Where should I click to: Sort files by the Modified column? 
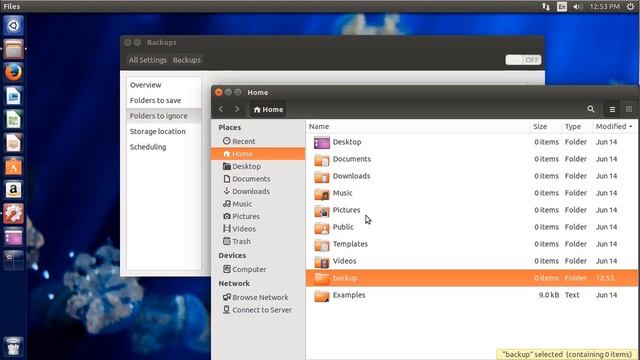613,127
